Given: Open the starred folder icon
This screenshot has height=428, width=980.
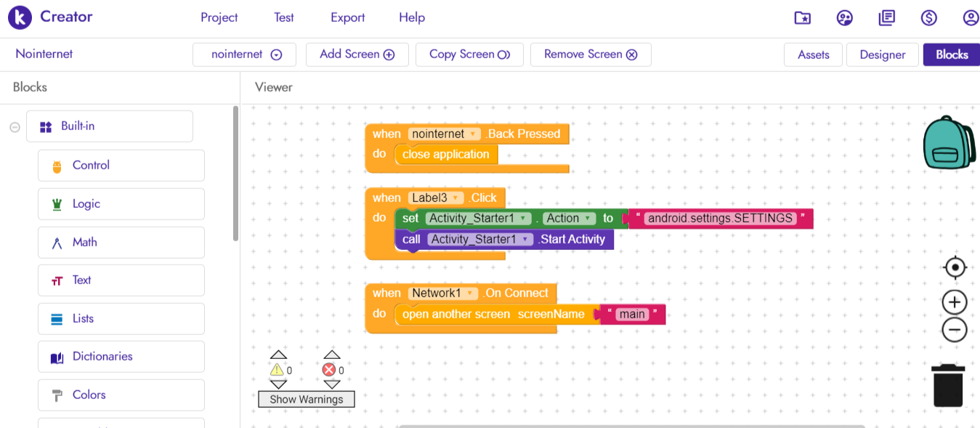Looking at the screenshot, I should [x=802, y=18].
